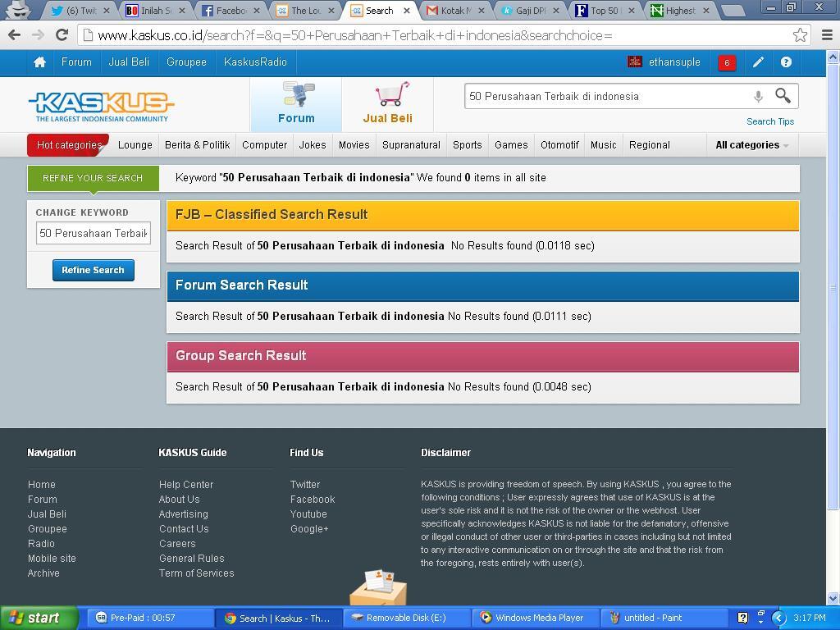Viewport: 840px width, 630px height.
Task: Click the browser back arrow
Action: click(15, 35)
